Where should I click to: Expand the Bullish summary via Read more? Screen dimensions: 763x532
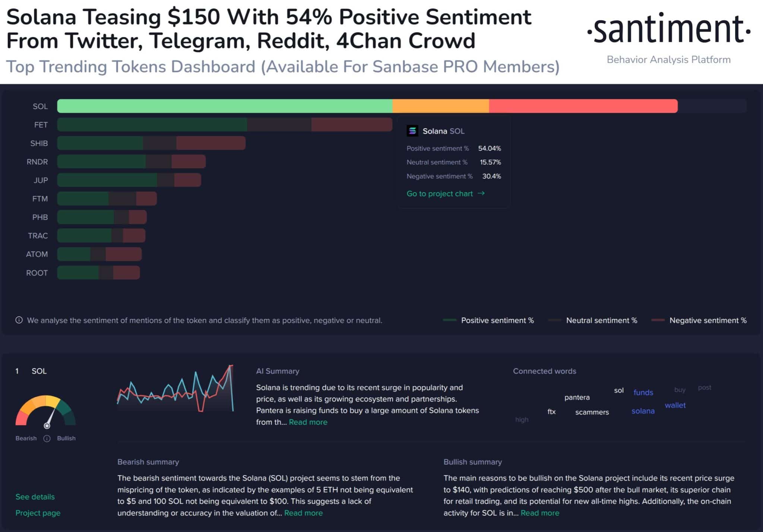pos(540,513)
